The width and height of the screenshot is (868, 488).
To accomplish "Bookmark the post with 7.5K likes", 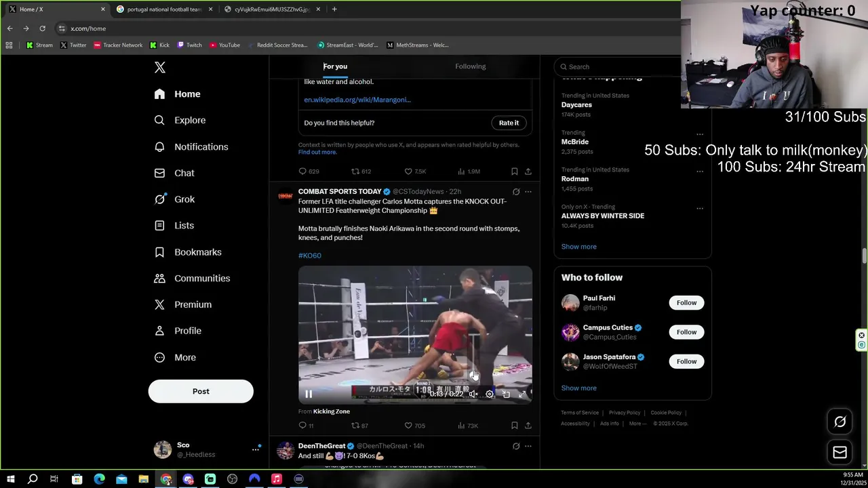I will click(515, 171).
